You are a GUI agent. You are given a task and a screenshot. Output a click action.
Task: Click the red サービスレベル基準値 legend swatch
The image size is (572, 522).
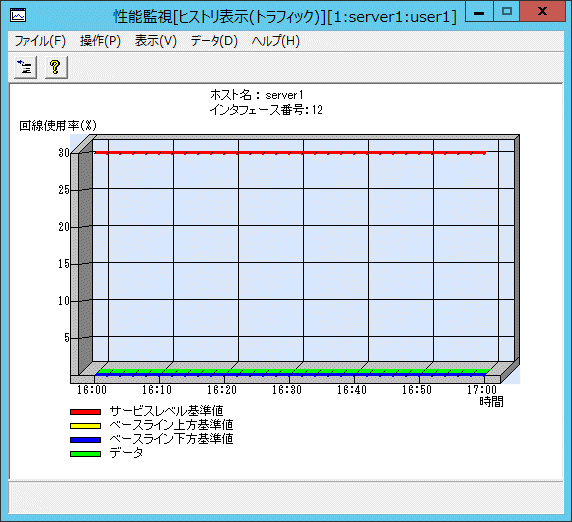(x=85, y=411)
